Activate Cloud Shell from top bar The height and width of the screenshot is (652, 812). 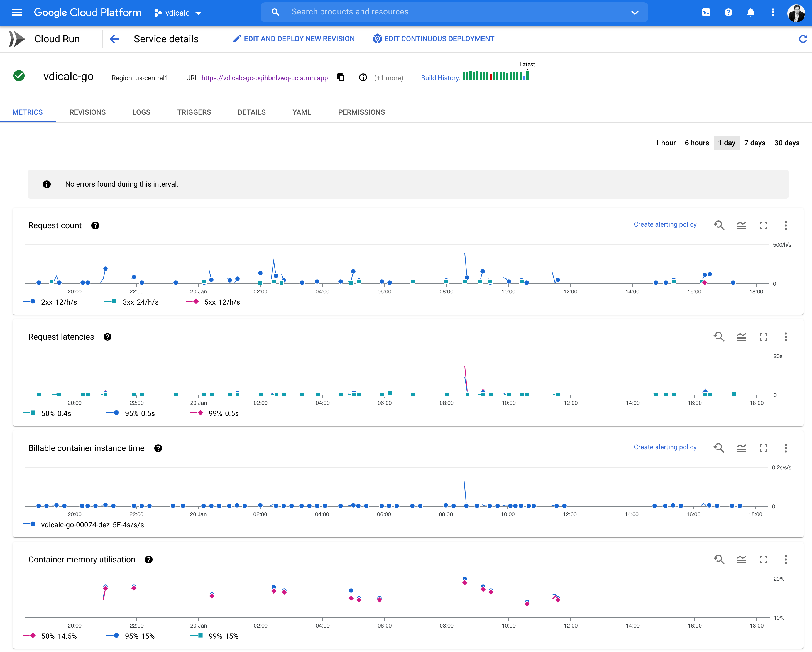point(706,13)
